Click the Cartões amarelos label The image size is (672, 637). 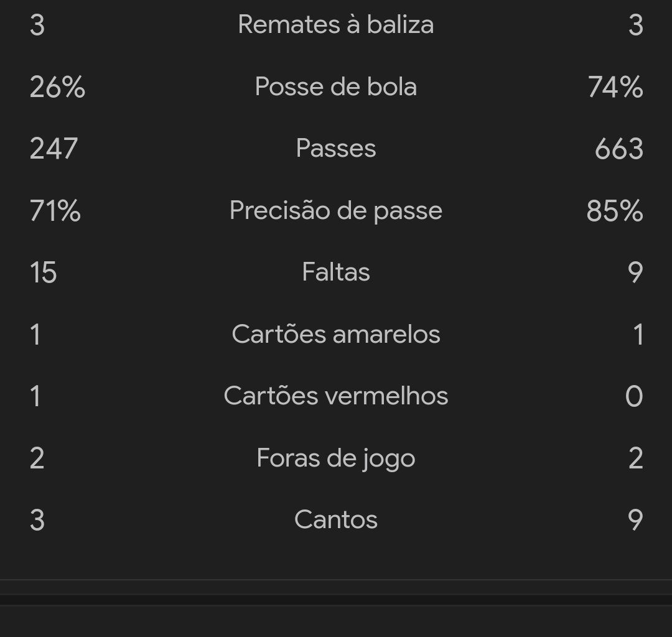click(x=335, y=334)
